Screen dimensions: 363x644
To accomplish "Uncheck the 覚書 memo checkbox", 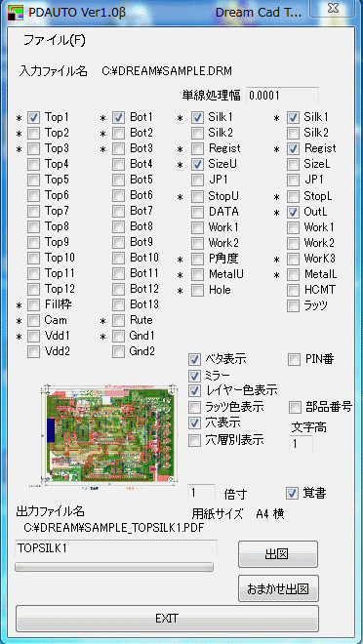I will [x=293, y=493].
